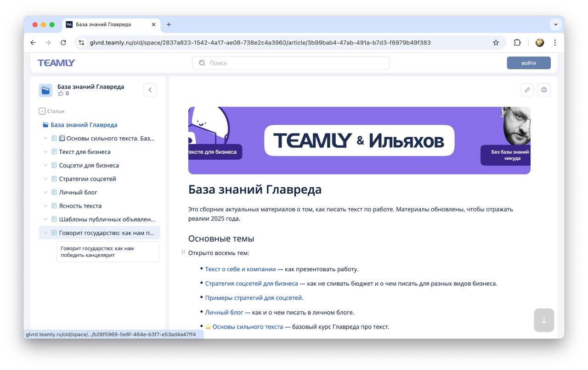Expand 'Основы сильного текста' tree item
The image size is (588, 370).
[45, 138]
